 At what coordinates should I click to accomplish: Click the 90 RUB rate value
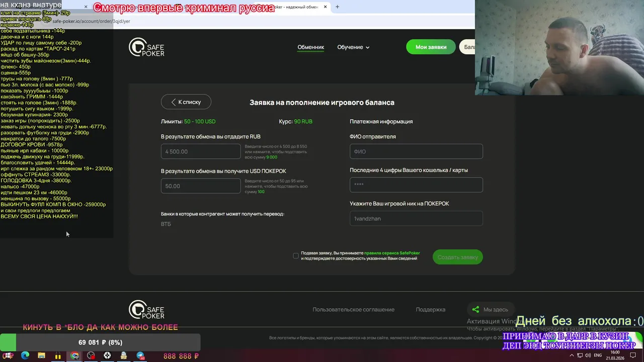303,122
